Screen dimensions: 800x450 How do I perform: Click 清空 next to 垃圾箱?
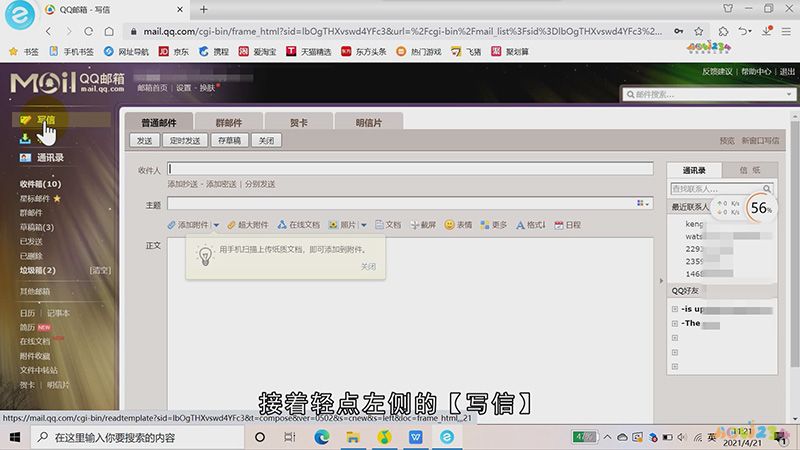tap(100, 270)
